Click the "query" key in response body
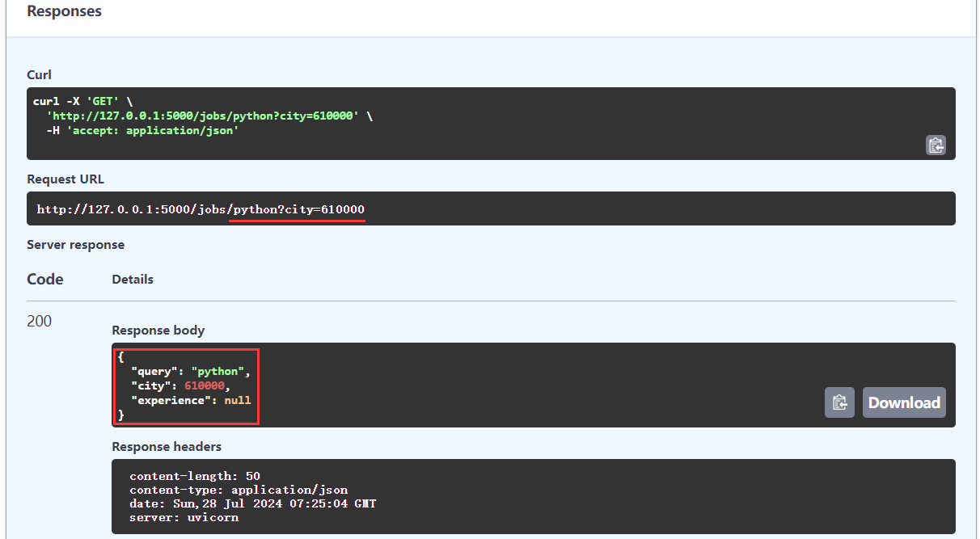Image resolution: width=980 pixels, height=539 pixels. tap(154, 372)
